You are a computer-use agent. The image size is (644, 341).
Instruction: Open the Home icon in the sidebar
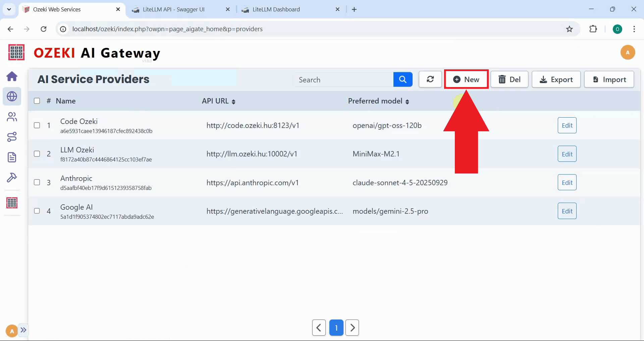[x=12, y=76]
